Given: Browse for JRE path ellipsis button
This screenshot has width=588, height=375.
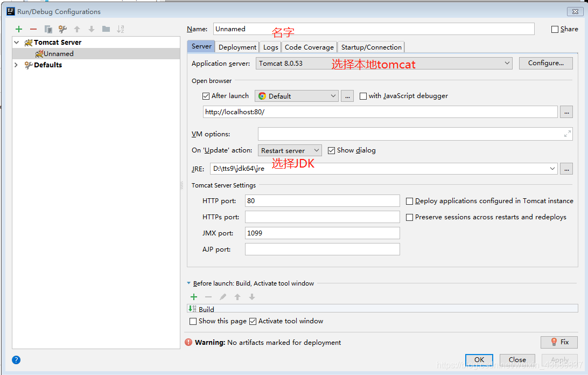Looking at the screenshot, I should pyautogui.click(x=566, y=169).
